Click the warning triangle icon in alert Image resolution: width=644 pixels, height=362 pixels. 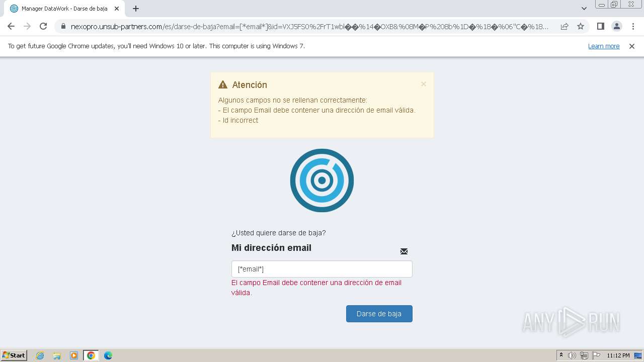click(x=223, y=84)
